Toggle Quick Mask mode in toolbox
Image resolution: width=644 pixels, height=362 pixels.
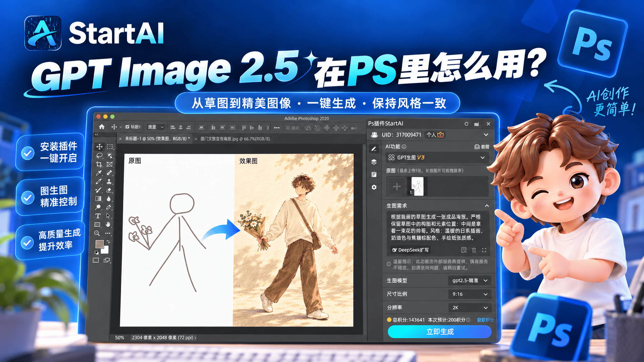pyautogui.click(x=96, y=260)
